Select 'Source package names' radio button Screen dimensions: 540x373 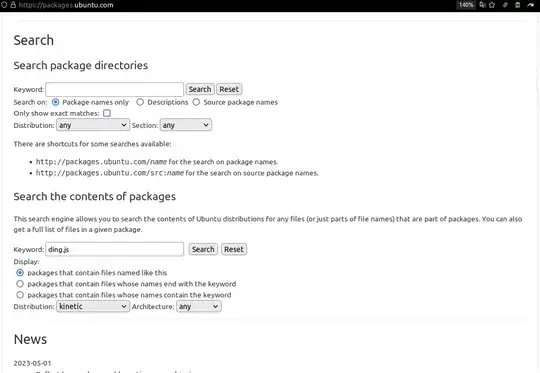click(196, 102)
